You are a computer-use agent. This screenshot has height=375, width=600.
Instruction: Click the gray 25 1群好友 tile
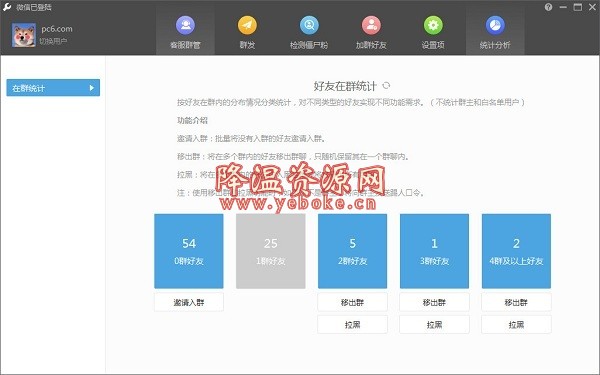click(271, 251)
